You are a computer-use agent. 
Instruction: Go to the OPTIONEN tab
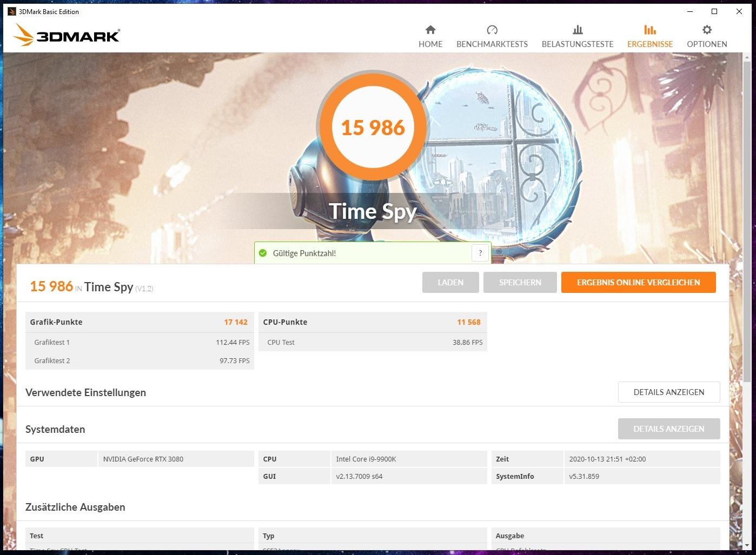(707, 36)
